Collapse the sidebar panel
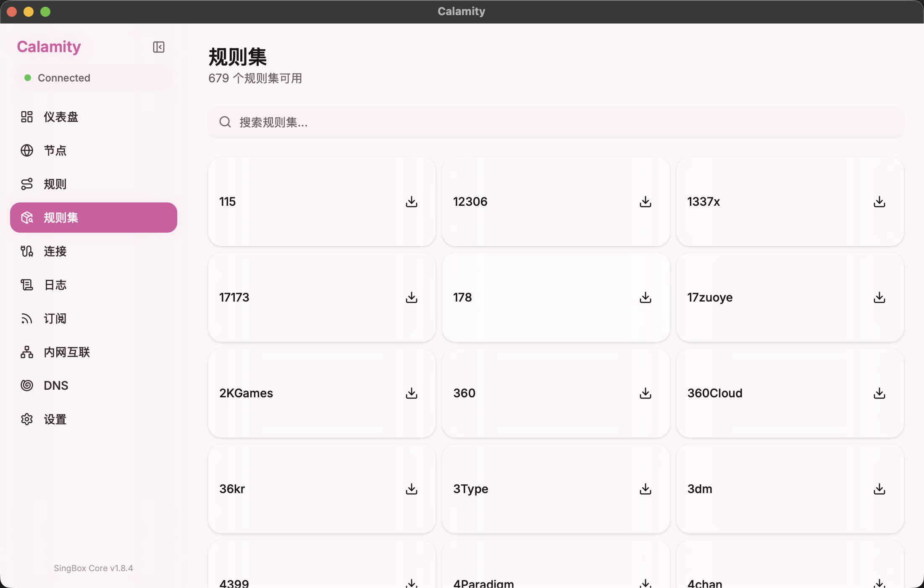Image resolution: width=924 pixels, height=588 pixels. click(158, 47)
